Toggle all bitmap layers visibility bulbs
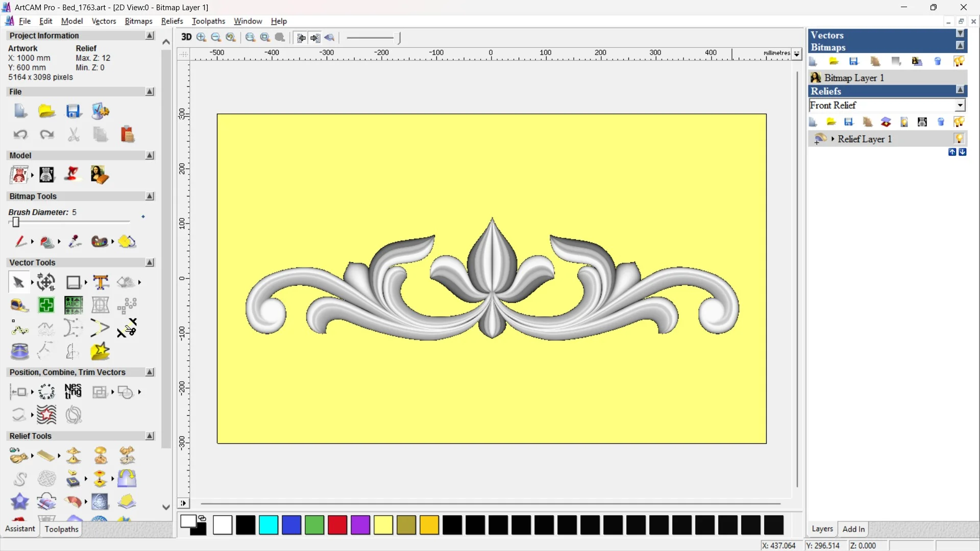Screen dimensions: 980x551 click(959, 62)
